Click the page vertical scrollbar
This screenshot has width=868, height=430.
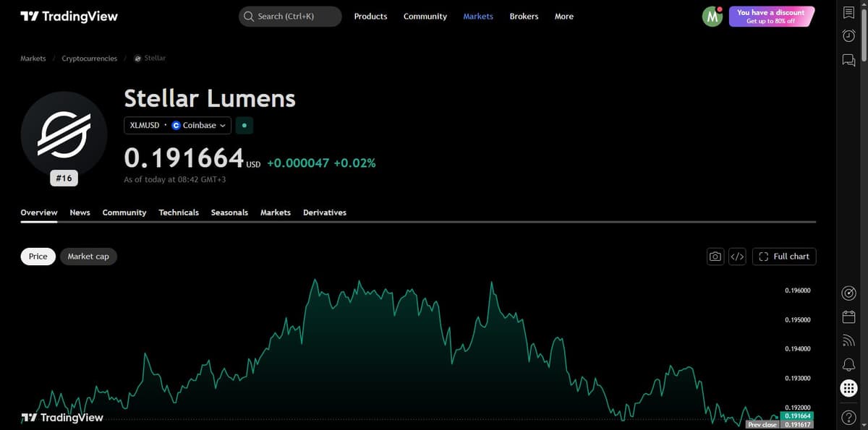point(864,34)
